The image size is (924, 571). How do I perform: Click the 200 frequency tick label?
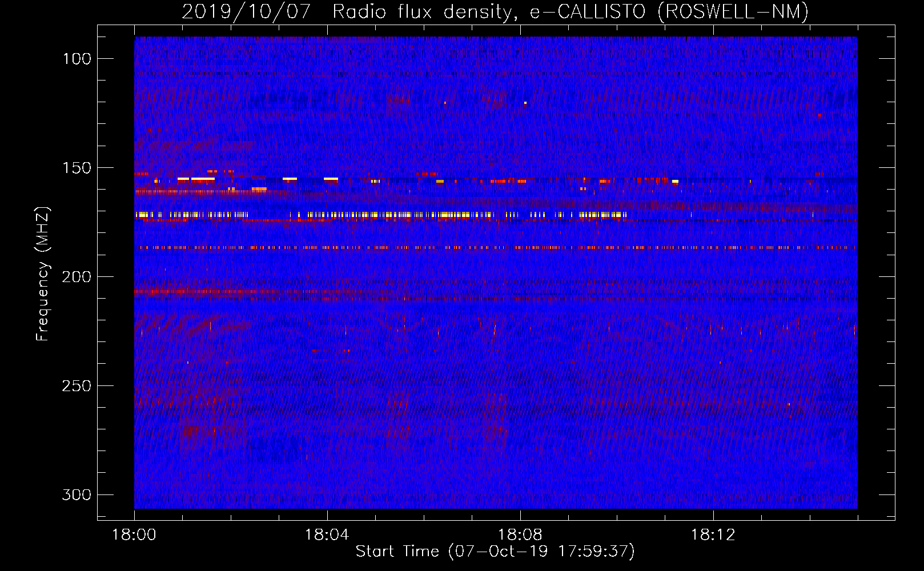pyautogui.click(x=77, y=277)
